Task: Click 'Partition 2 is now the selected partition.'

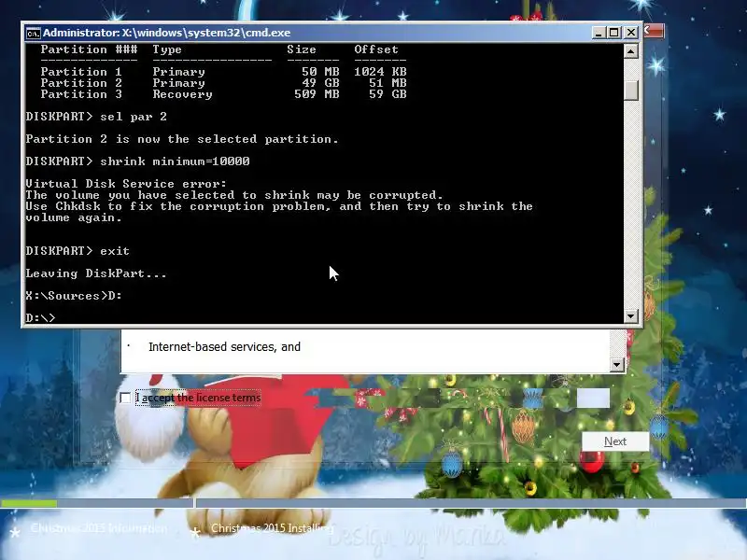Action: [182, 139]
